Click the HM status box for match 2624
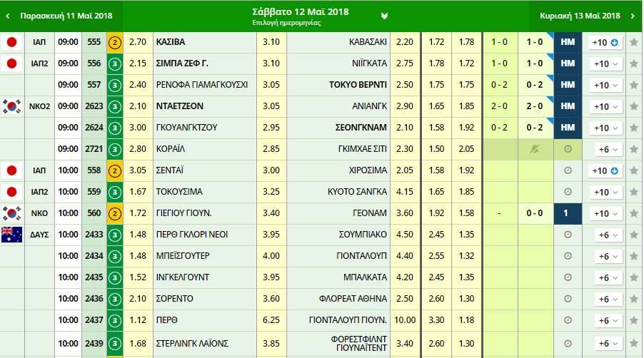The height and width of the screenshot is (358, 644). point(568,128)
